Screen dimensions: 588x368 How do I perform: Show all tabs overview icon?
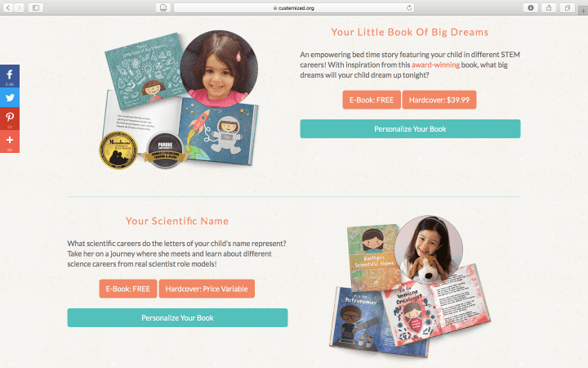coord(568,7)
